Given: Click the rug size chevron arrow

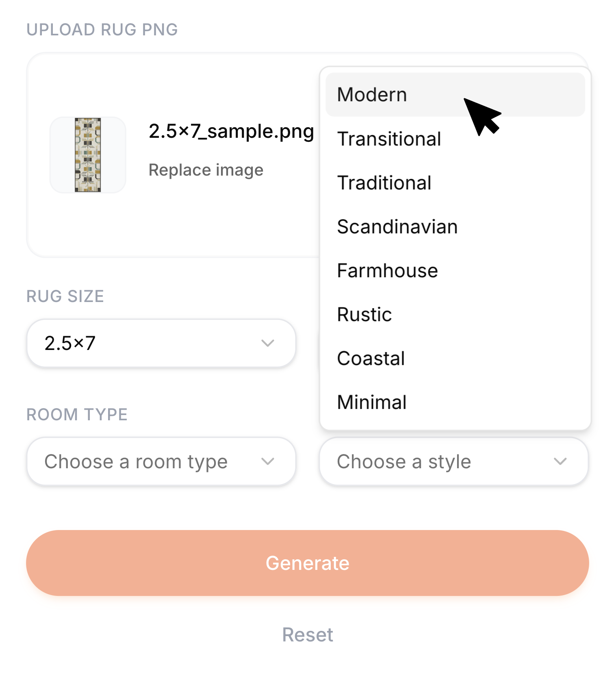Looking at the screenshot, I should click(x=268, y=343).
